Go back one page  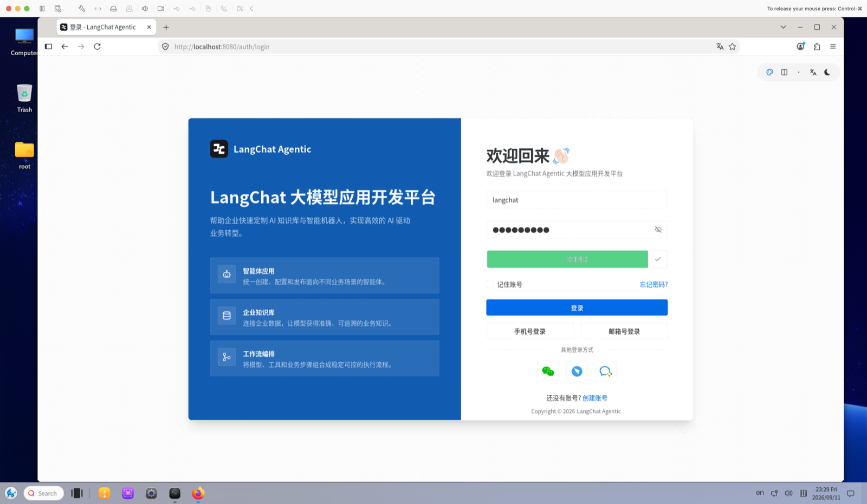[x=64, y=47]
